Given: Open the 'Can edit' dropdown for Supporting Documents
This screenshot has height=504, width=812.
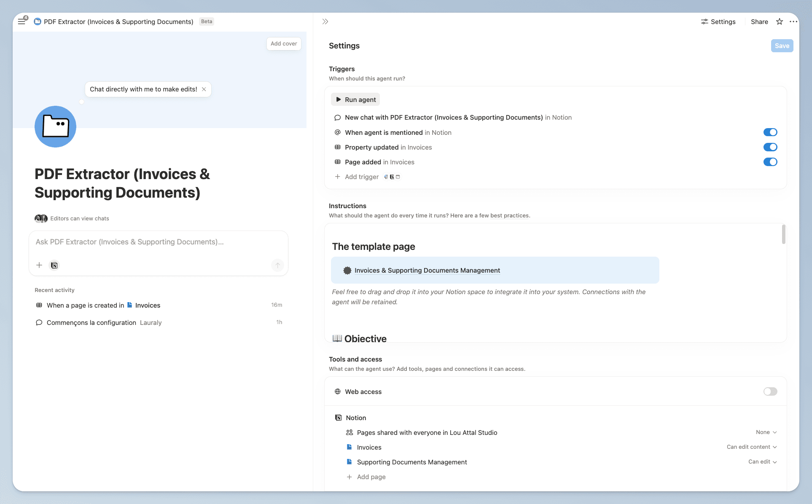Looking at the screenshot, I should pyautogui.click(x=762, y=462).
